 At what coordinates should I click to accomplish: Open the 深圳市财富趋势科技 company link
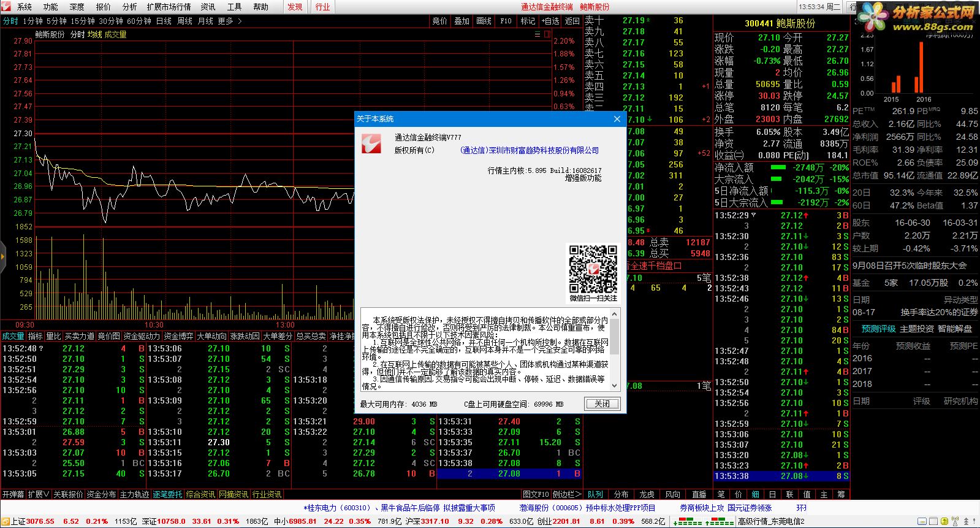529,150
